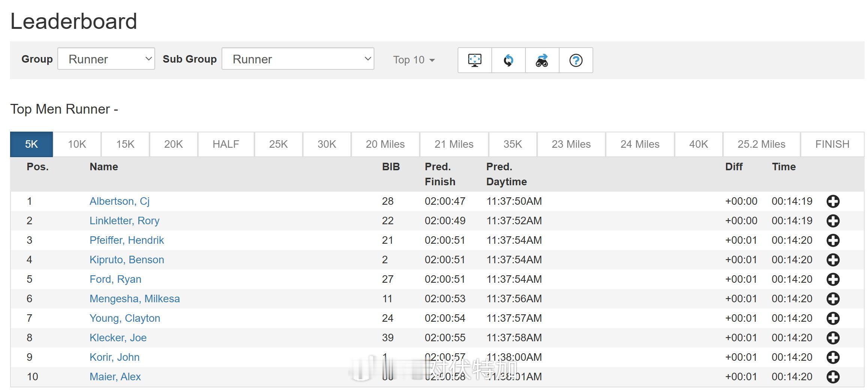Click predicted finish 02:00:47 for Albertson
The height and width of the screenshot is (390, 868).
tap(445, 201)
